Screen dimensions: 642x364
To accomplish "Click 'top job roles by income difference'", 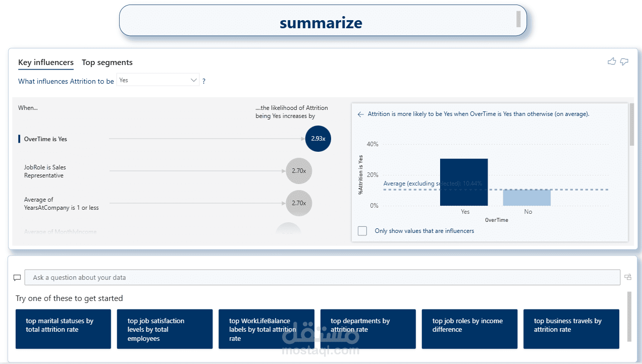I will 469,329.
